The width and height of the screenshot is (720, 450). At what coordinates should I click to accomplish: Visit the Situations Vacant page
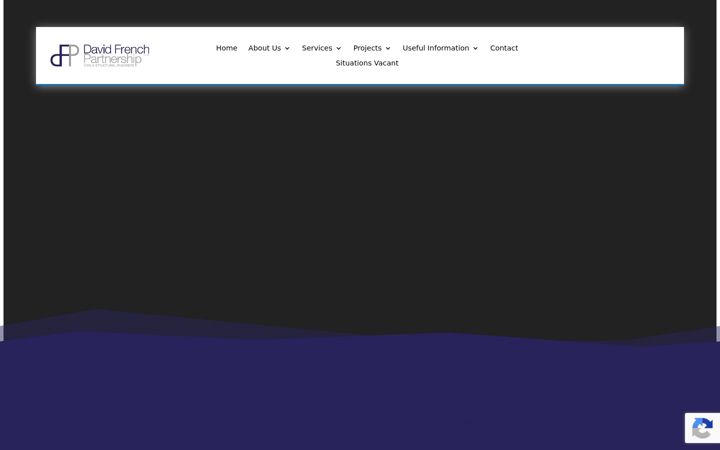(367, 63)
